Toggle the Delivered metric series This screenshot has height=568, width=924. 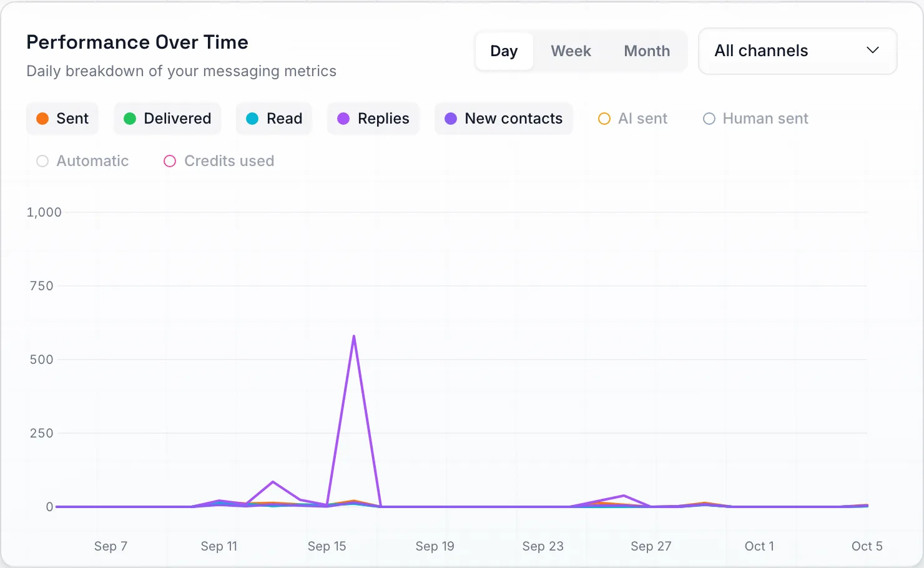coord(167,119)
